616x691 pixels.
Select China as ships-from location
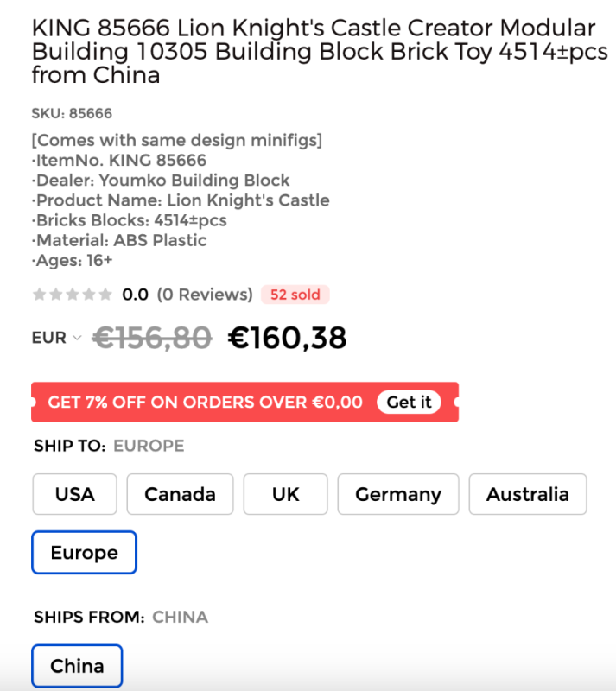77,667
